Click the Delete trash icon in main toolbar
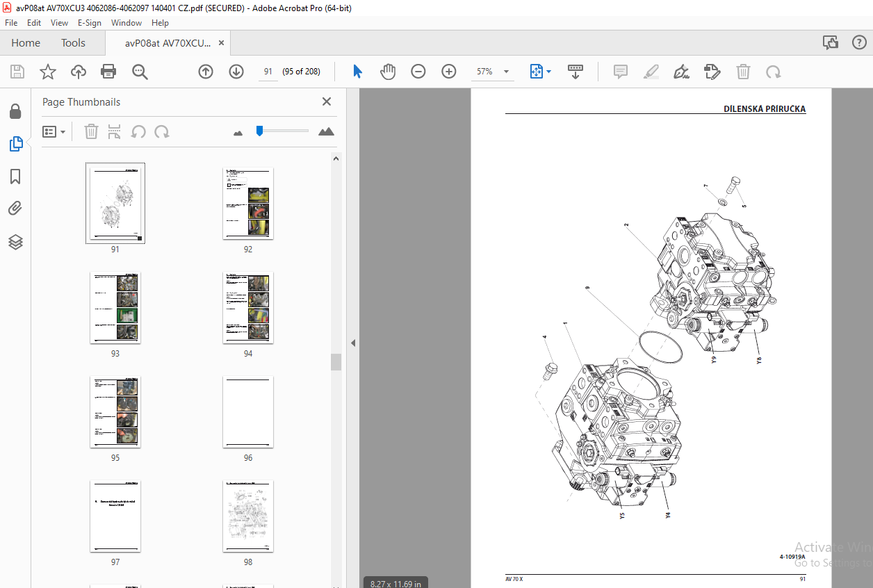Image resolution: width=873 pixels, height=588 pixels. [x=743, y=72]
